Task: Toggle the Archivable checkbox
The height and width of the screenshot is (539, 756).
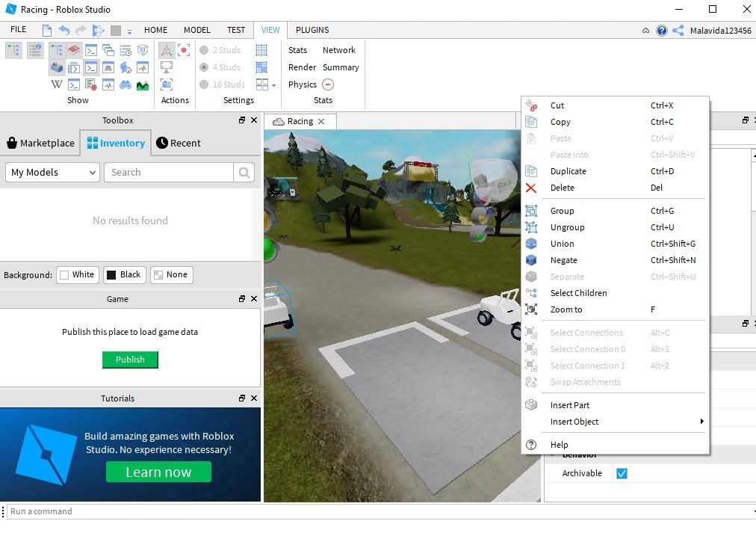Action: click(622, 473)
